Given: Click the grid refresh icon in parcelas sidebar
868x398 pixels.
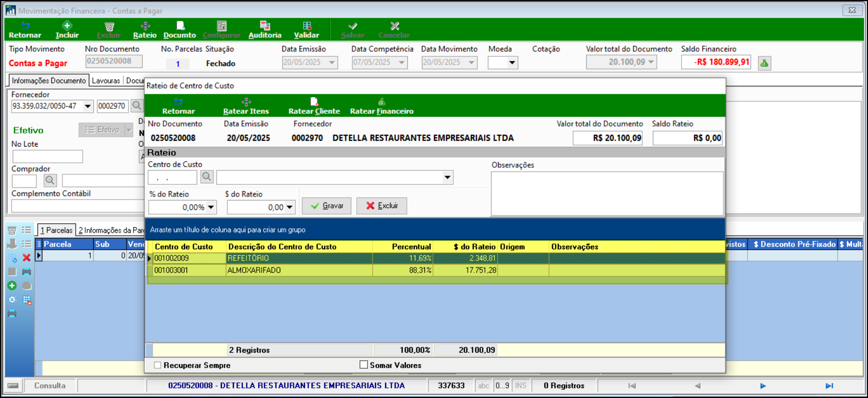Looking at the screenshot, I should [x=12, y=257].
